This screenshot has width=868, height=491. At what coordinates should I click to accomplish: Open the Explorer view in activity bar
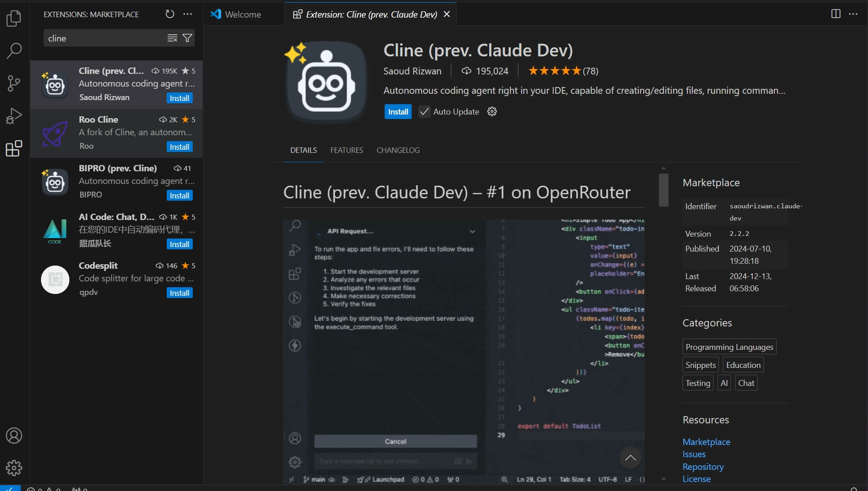coord(14,18)
